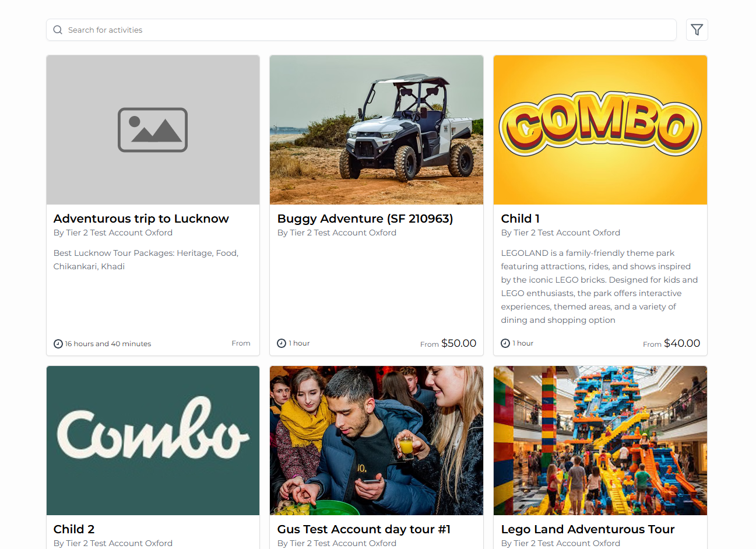Click the clock icon on Child 1 card
The height and width of the screenshot is (549, 756).
[x=505, y=343]
